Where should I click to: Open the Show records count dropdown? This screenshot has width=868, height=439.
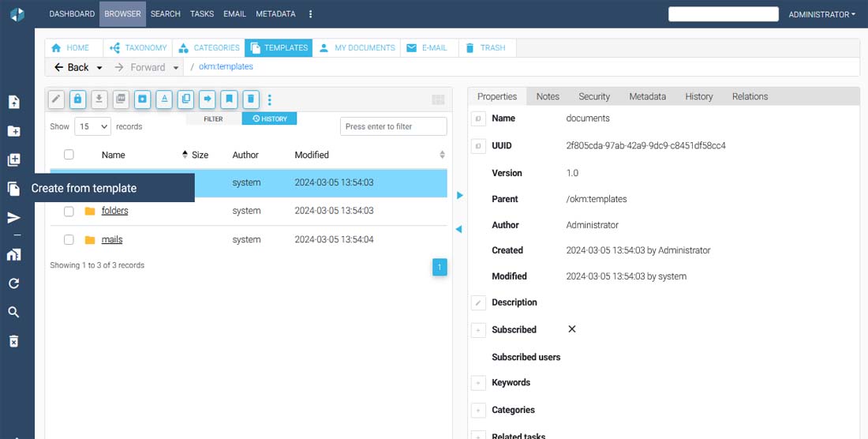point(92,126)
